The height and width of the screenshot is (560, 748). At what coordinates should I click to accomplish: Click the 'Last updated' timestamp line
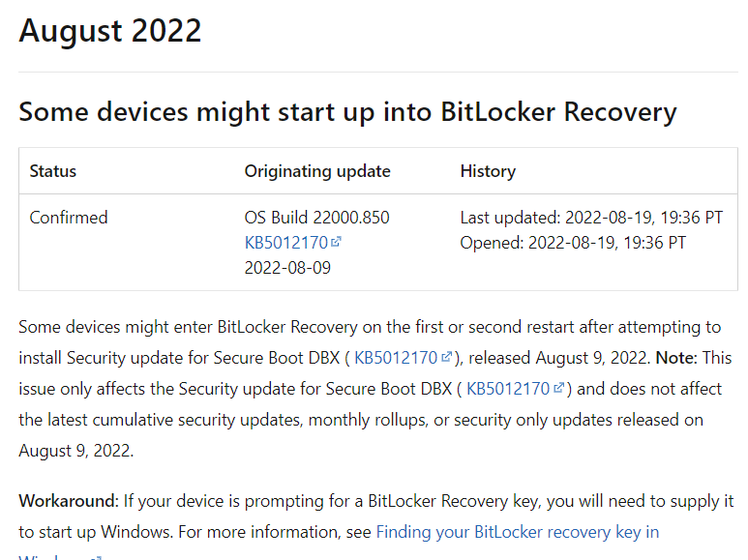tap(591, 218)
